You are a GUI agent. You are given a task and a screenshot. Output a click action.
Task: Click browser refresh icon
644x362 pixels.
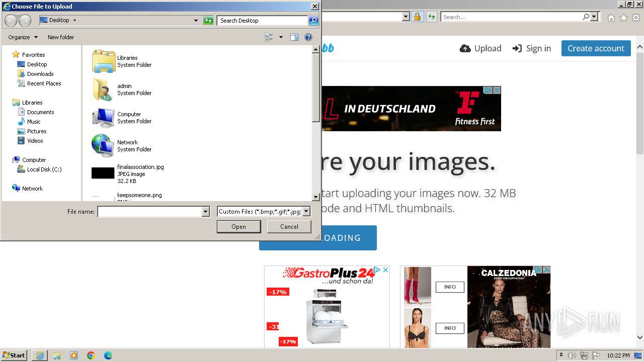[x=431, y=17]
